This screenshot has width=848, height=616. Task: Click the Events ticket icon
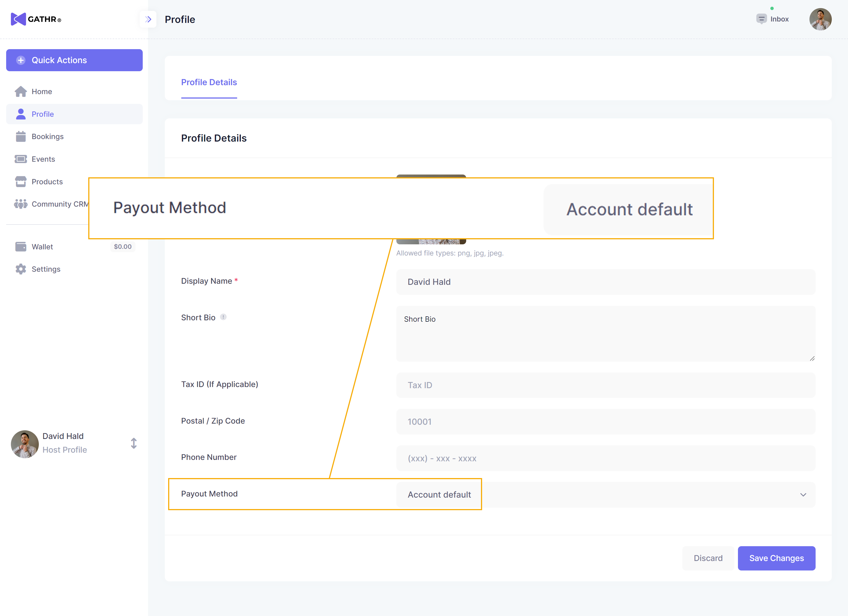(x=21, y=159)
